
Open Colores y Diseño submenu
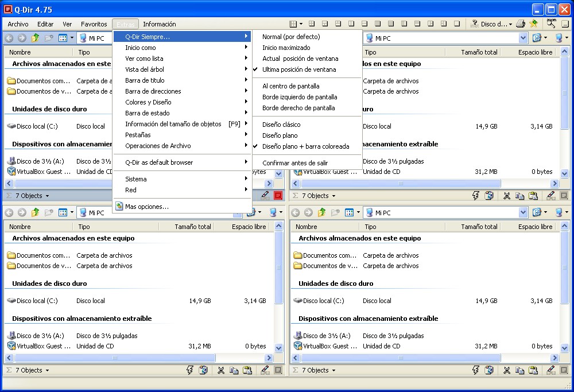(x=182, y=102)
